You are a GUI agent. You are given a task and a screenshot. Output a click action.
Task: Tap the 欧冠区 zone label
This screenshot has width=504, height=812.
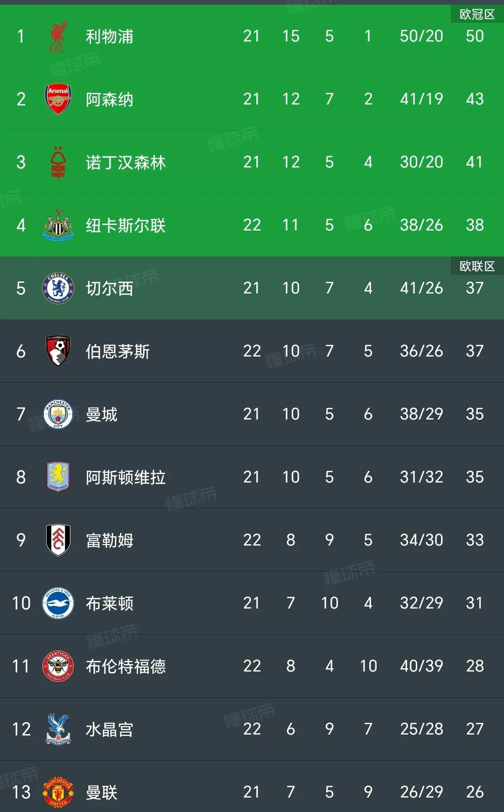coord(477,14)
